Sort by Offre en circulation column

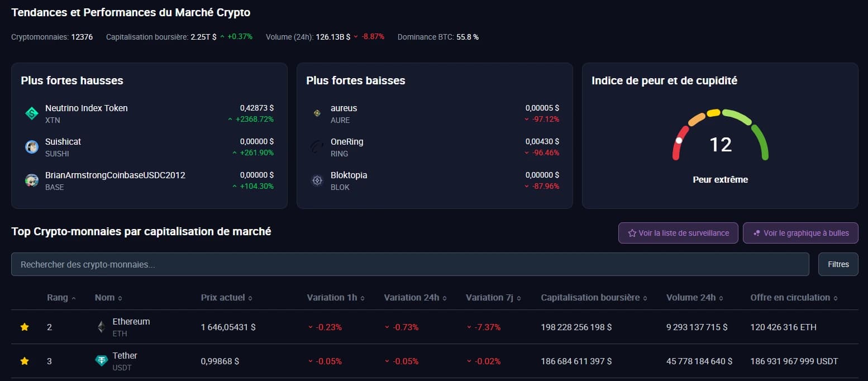pyautogui.click(x=794, y=297)
